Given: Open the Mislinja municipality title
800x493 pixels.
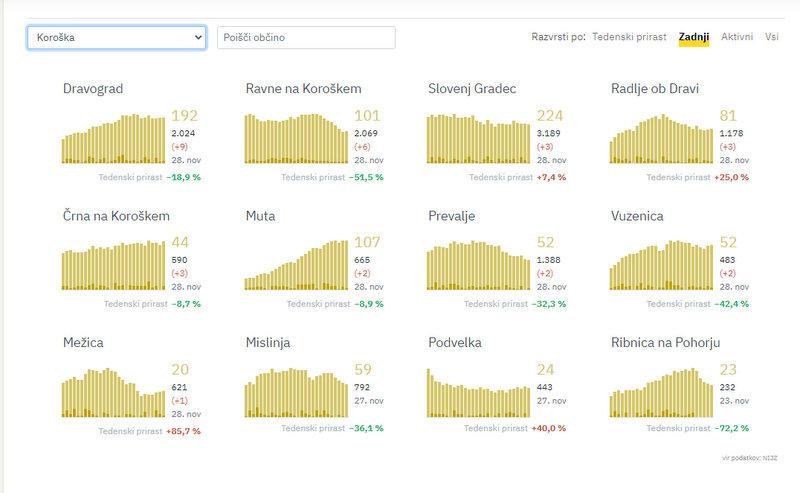Looking at the screenshot, I should pos(268,343).
